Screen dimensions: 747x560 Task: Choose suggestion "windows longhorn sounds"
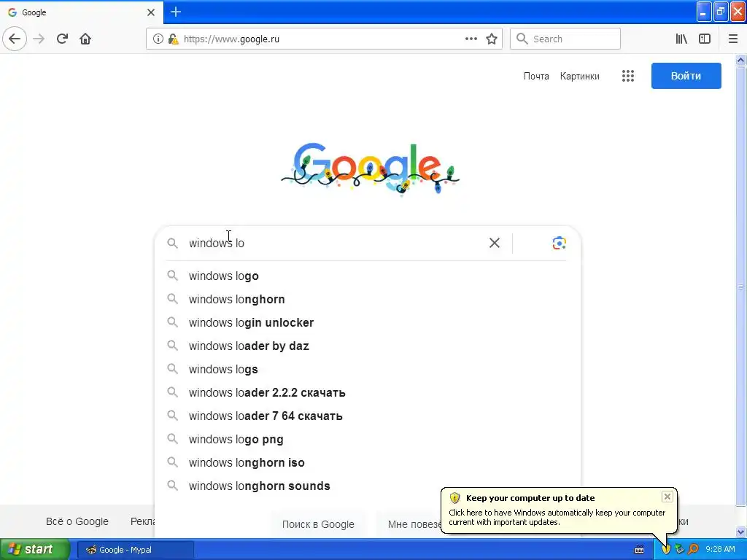tap(368, 486)
